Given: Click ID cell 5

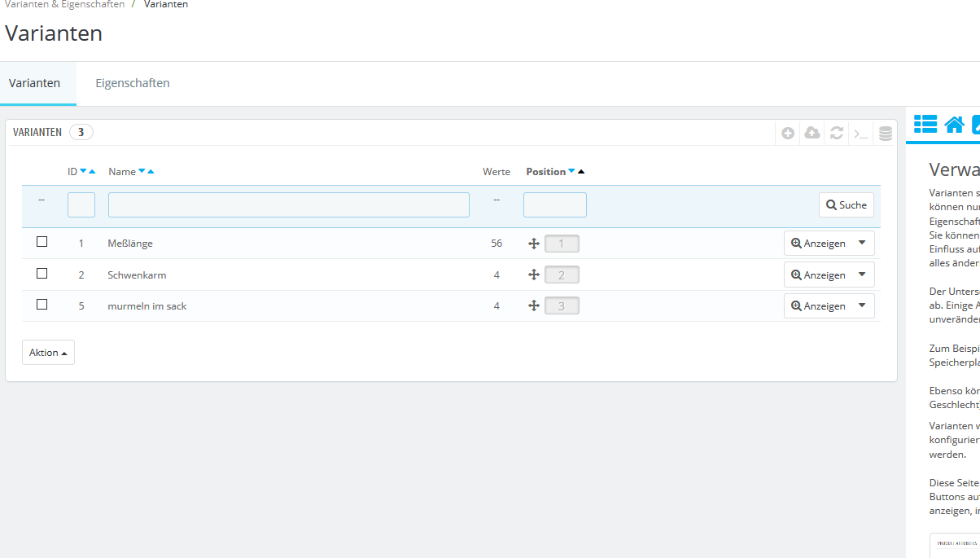Looking at the screenshot, I should click(x=81, y=305).
